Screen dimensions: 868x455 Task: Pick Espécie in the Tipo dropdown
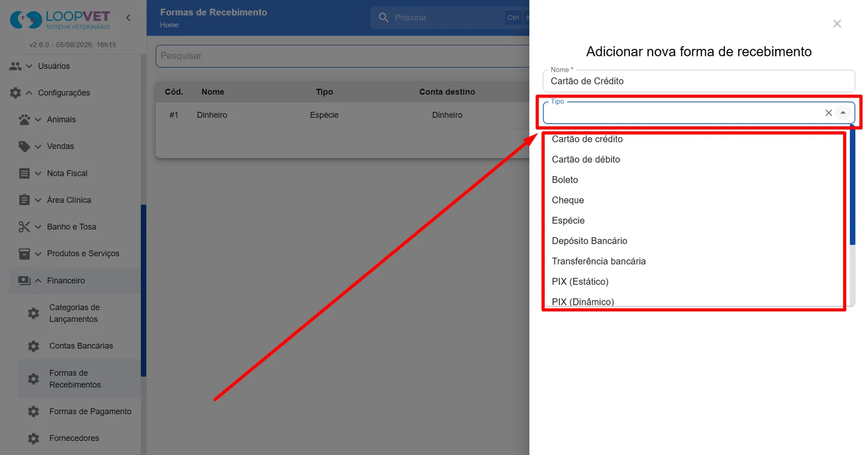pos(697,221)
